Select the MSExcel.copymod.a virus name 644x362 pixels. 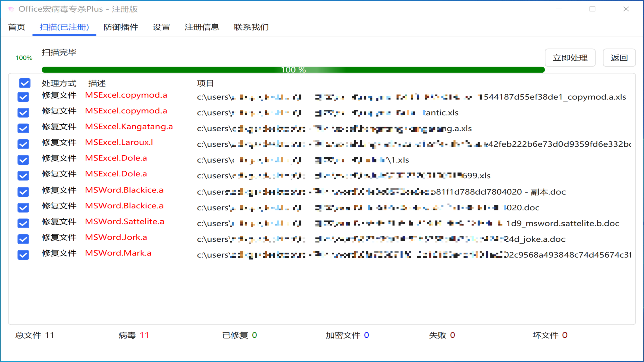pos(125,95)
